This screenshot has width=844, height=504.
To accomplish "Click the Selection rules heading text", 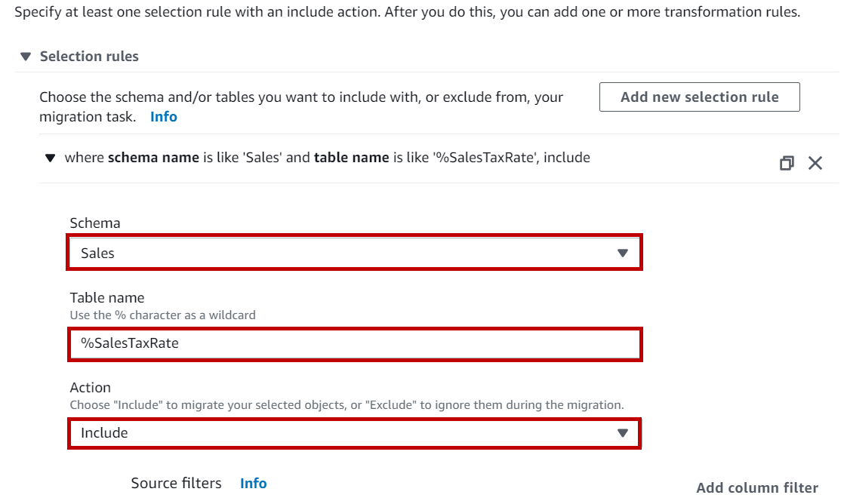I will [x=89, y=57].
